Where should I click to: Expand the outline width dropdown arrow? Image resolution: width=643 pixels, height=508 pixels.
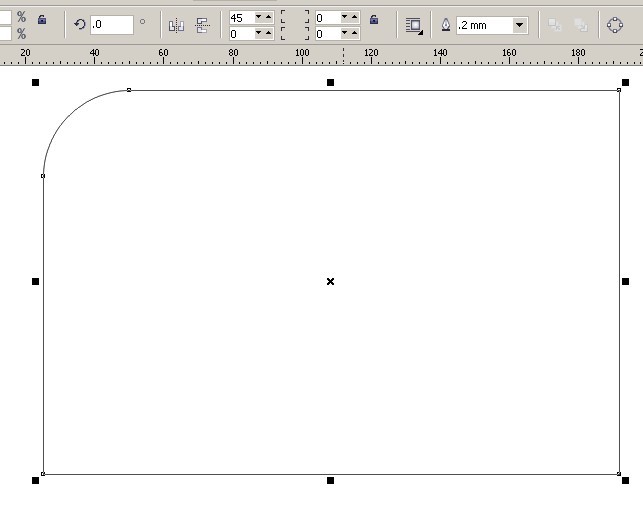(520, 25)
